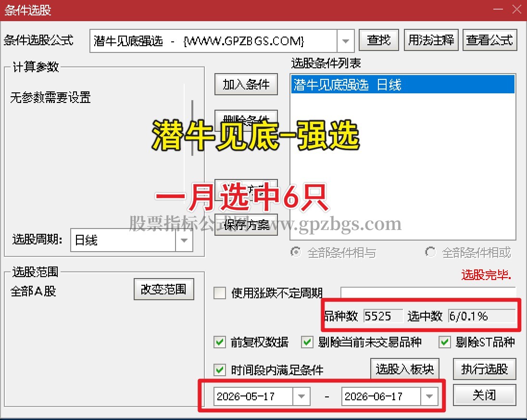Open 用法注释 usage notes
This screenshot has width=527, height=420.
(x=431, y=40)
